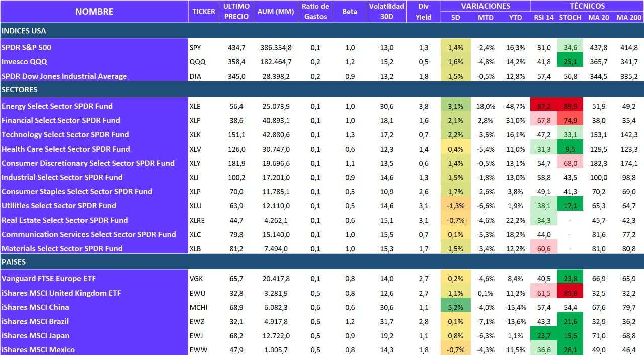Click the SPY ticker cell
Screen dimensions: 644x355
point(204,47)
